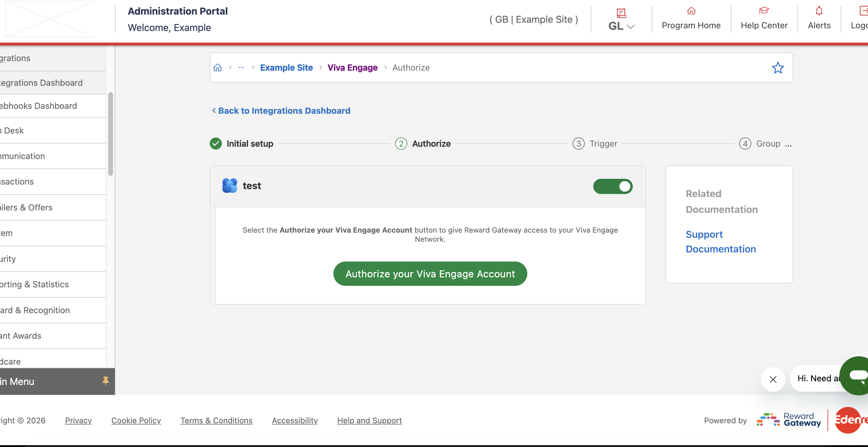Open Integrations Dashboard in sidebar
868x447 pixels.
(53, 83)
